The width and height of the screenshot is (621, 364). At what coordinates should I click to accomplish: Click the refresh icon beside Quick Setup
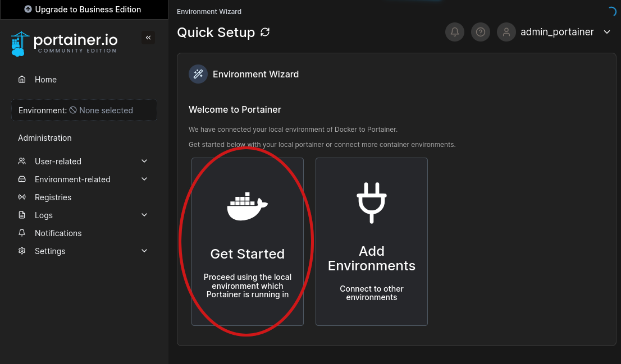[x=265, y=33]
